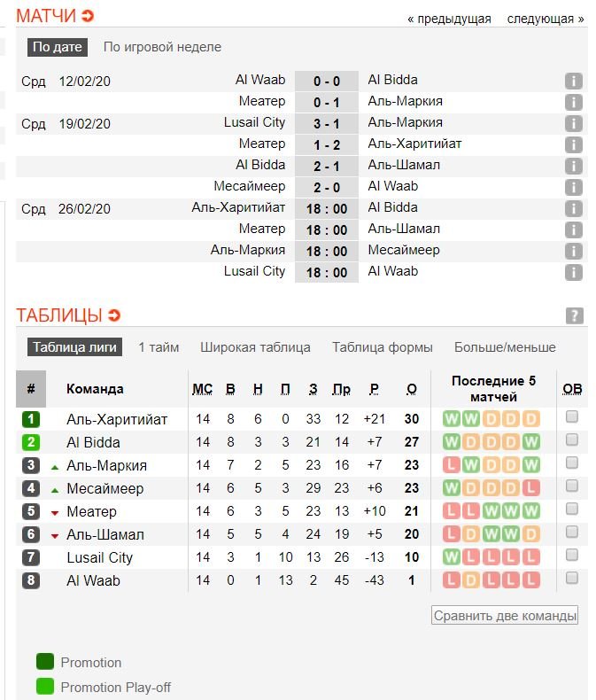Screen dimensions: 596x700
Task: Click info icon for Lusail City – Аль-Маркия match
Action: 574,124
